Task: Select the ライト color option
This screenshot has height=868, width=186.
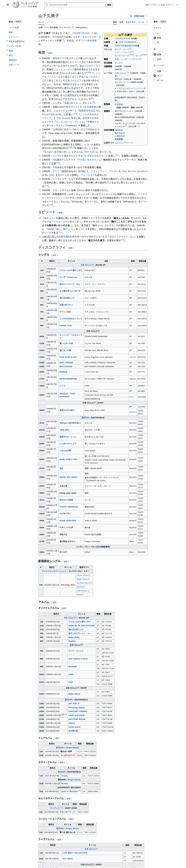Action: 155,76
